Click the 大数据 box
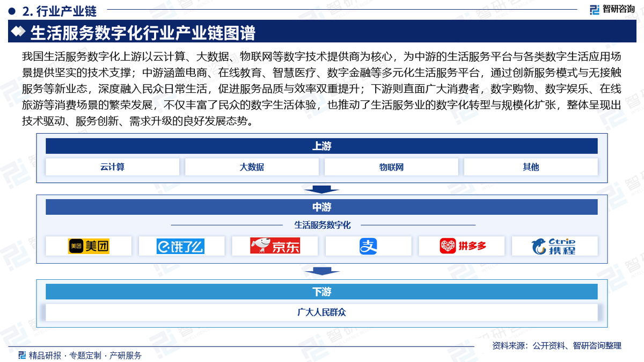The height and width of the screenshot is (362, 644). pos(252,167)
